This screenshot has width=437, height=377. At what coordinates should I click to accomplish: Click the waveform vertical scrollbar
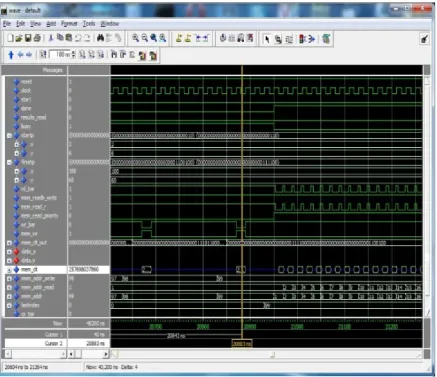pyautogui.click(x=427, y=197)
